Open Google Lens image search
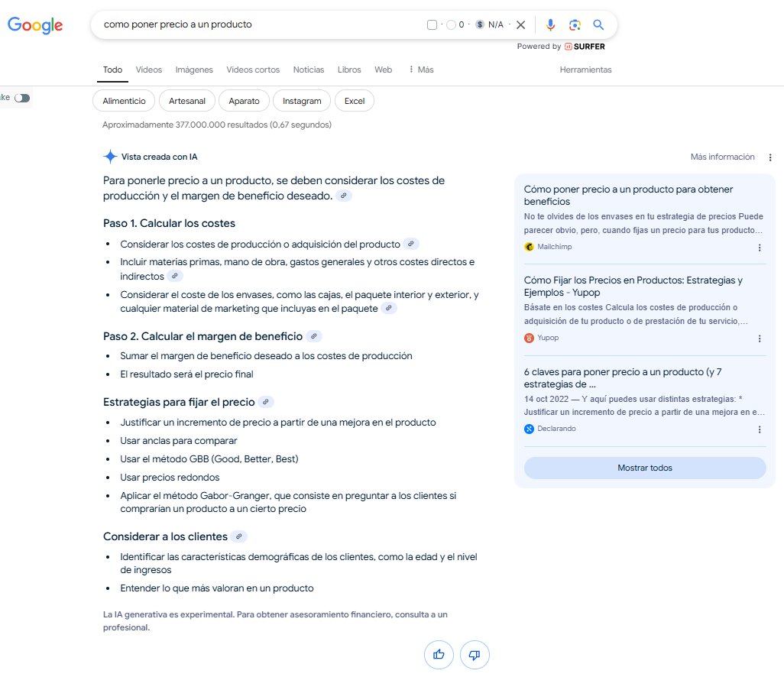784x677 pixels. tap(575, 24)
